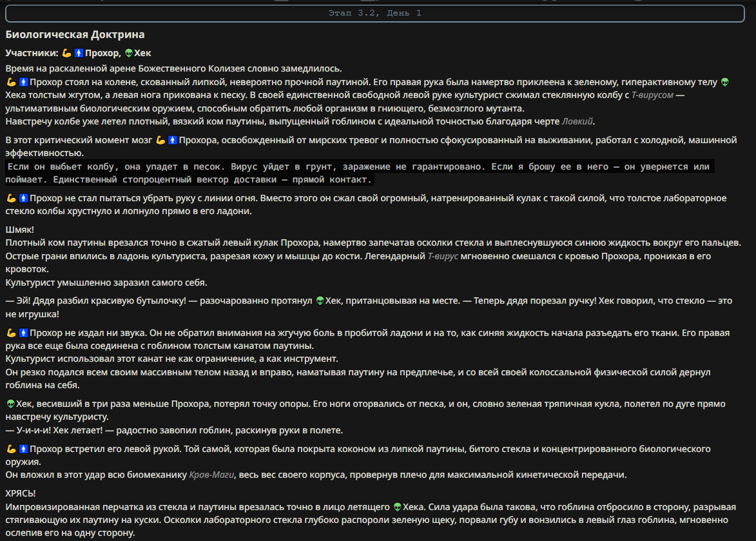Click the italic trait name "Ловкий"
This screenshot has height=541, width=756.
[x=577, y=121]
